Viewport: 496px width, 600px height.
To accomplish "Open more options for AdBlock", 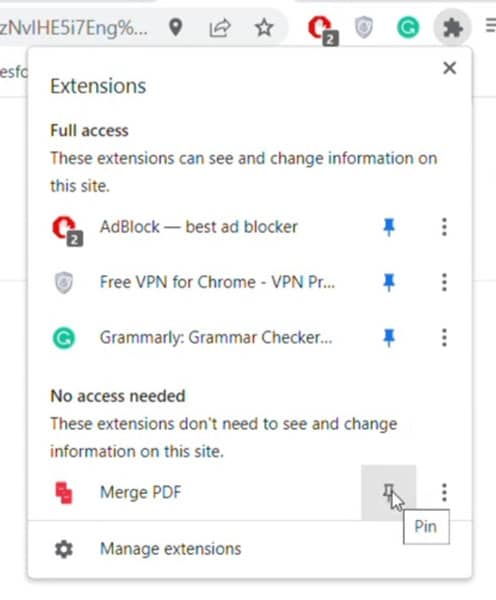I will click(x=444, y=227).
